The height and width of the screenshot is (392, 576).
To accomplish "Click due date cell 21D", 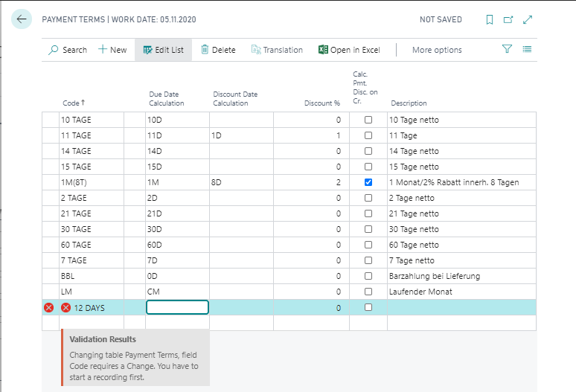I will pyautogui.click(x=177, y=213).
